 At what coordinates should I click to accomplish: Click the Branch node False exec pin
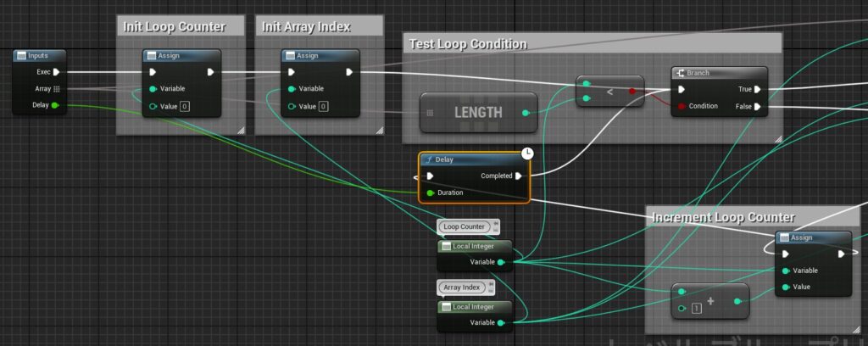pyautogui.click(x=757, y=107)
